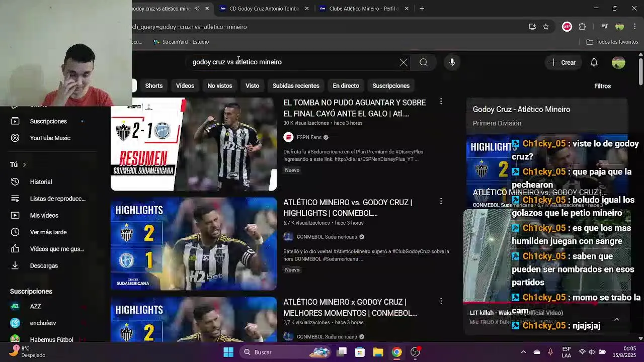Open Todos los favoritos folder
This screenshot has height=362, width=644.
612,42
